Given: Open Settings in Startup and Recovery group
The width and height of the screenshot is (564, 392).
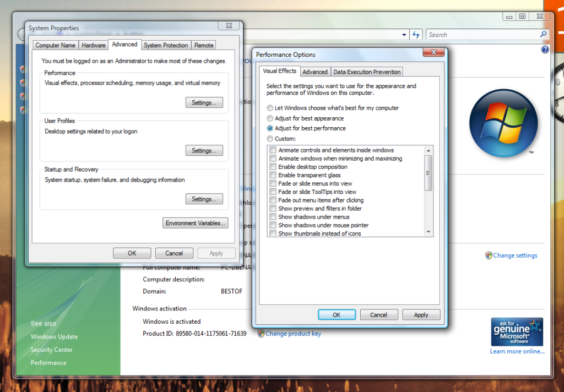Looking at the screenshot, I should coord(204,199).
